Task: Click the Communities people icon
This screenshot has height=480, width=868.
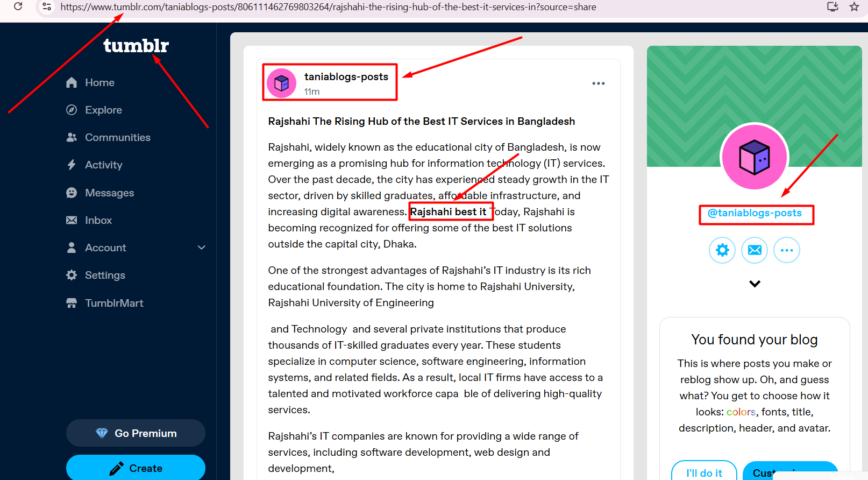Action: coord(72,137)
